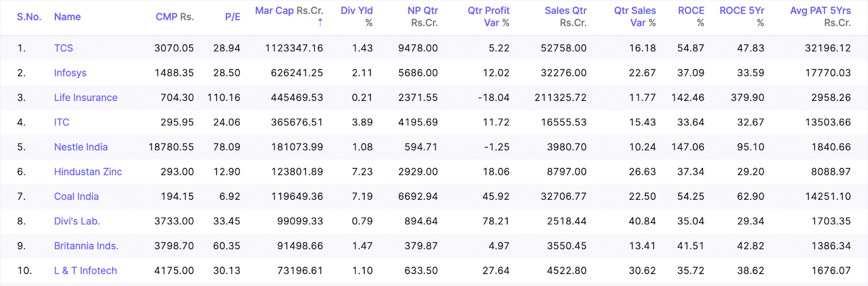Click the Life Insurance link
868x286 pixels.
point(86,98)
